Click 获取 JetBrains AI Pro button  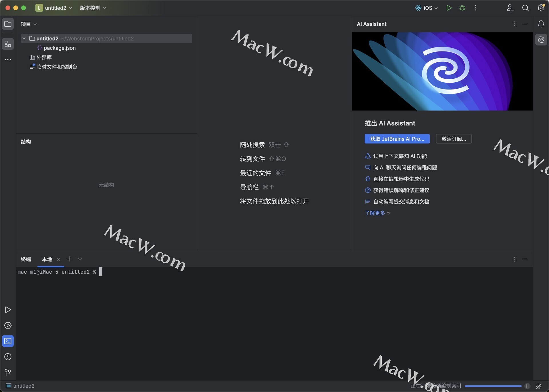(397, 139)
